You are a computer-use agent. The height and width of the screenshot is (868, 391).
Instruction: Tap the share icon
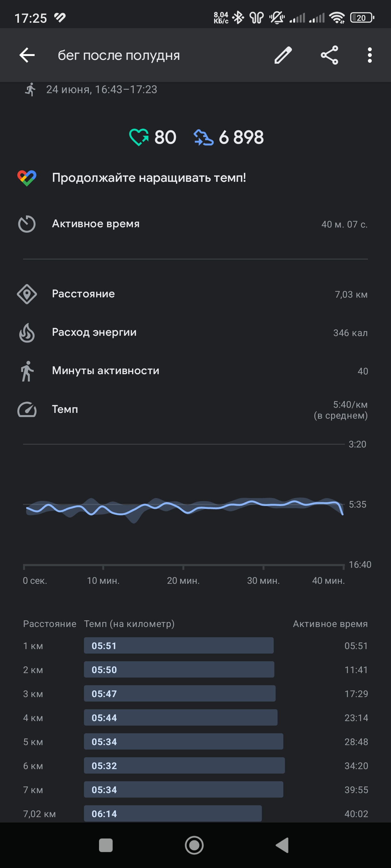point(329,55)
